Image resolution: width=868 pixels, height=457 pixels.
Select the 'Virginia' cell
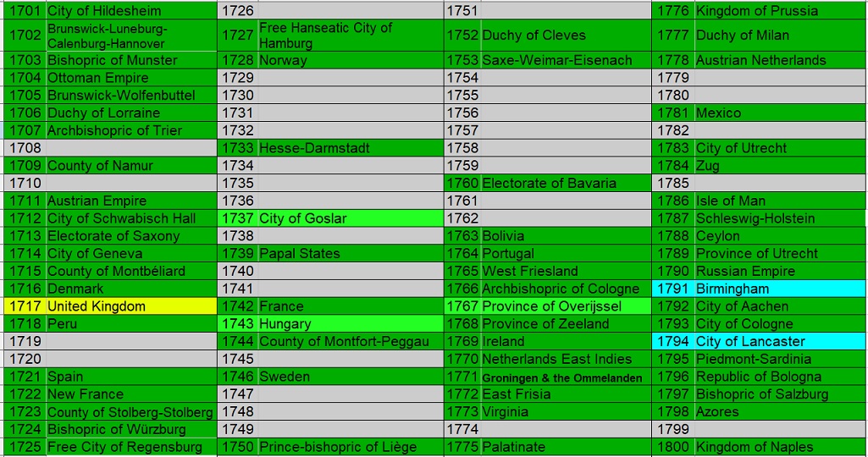[566, 412]
